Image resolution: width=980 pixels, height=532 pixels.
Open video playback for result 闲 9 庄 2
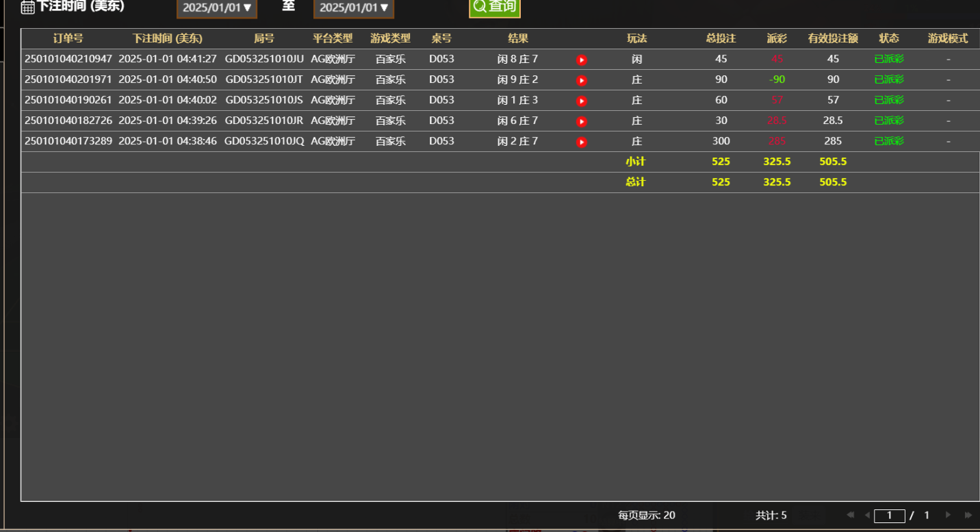[x=581, y=80]
